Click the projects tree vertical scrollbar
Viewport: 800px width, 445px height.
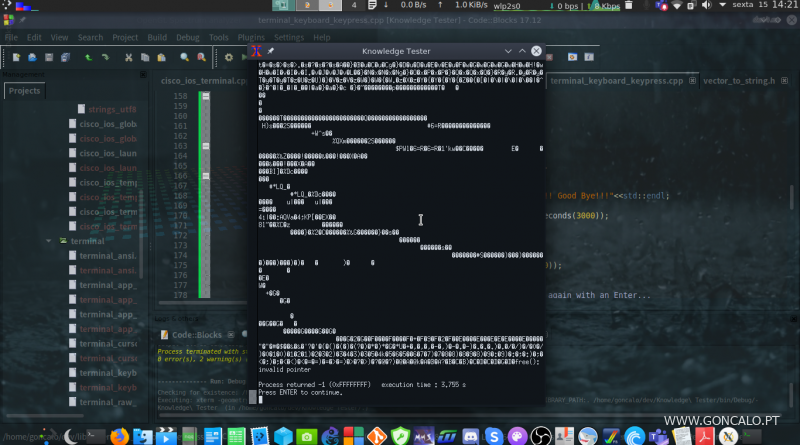[x=141, y=235]
